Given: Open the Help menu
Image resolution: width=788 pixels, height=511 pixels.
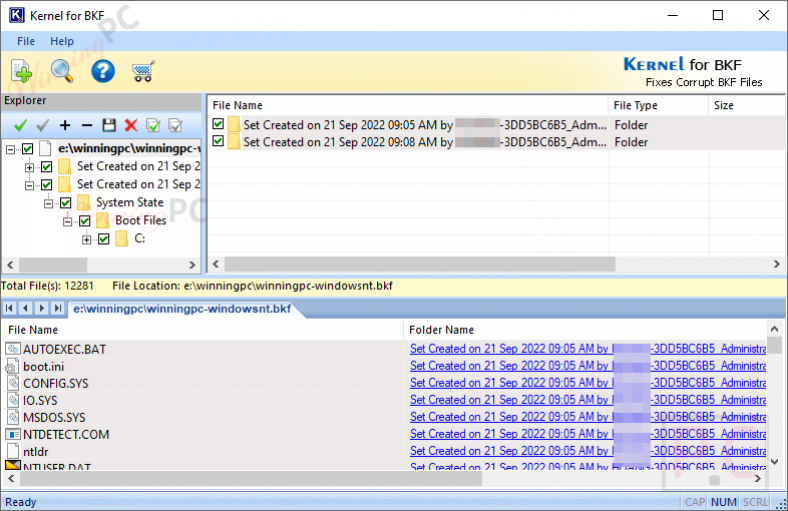Looking at the screenshot, I should (62, 41).
